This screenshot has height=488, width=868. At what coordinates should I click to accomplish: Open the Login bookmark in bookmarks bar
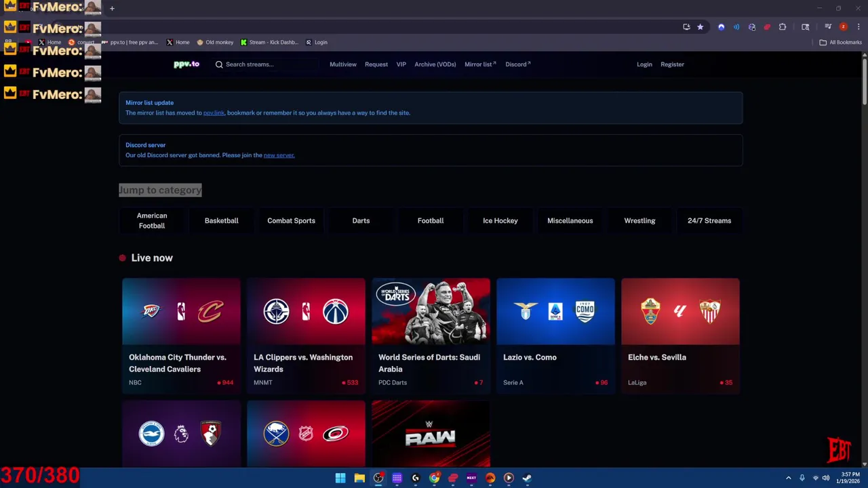tap(317, 42)
